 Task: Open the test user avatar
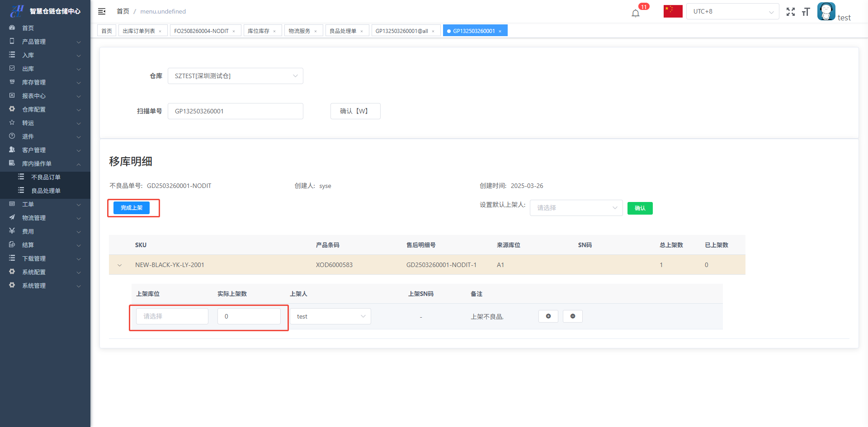[826, 11]
